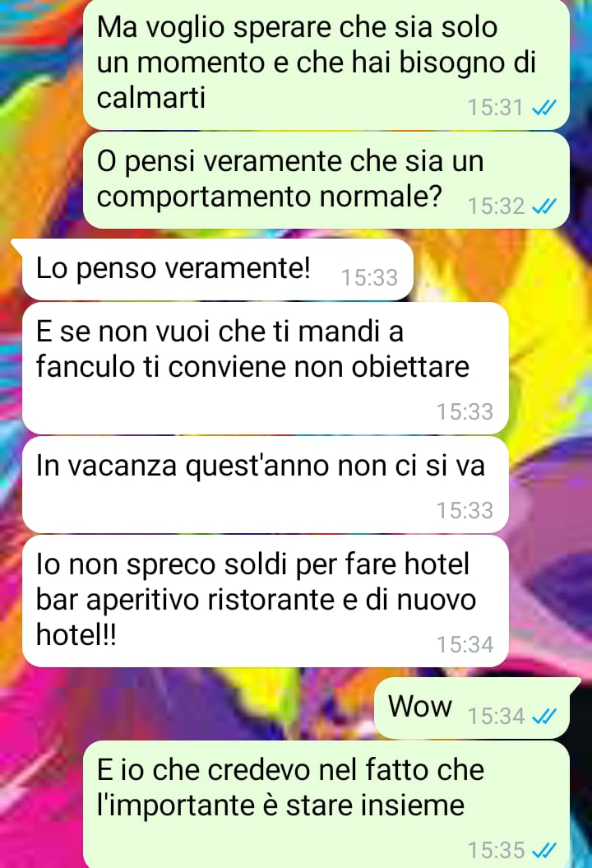Image resolution: width=592 pixels, height=868 pixels.
Task: Tap the 15:33 timestamp on 'Lo penso veramente!'
Action: click(369, 278)
